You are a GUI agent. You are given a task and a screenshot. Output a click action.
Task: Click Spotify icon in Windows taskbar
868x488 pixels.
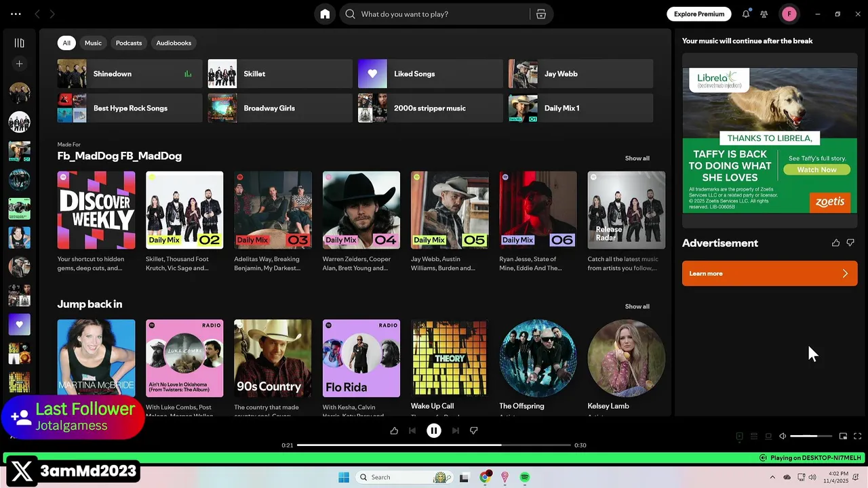pos(525,477)
